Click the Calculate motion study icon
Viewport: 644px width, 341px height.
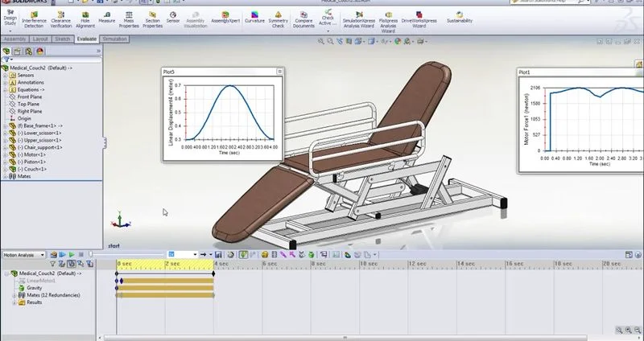click(53, 255)
